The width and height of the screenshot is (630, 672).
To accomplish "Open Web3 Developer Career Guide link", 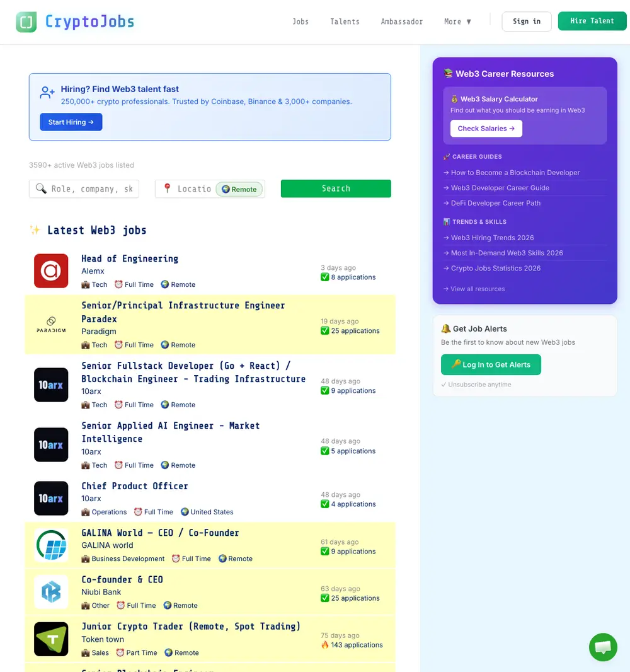I will tap(500, 188).
